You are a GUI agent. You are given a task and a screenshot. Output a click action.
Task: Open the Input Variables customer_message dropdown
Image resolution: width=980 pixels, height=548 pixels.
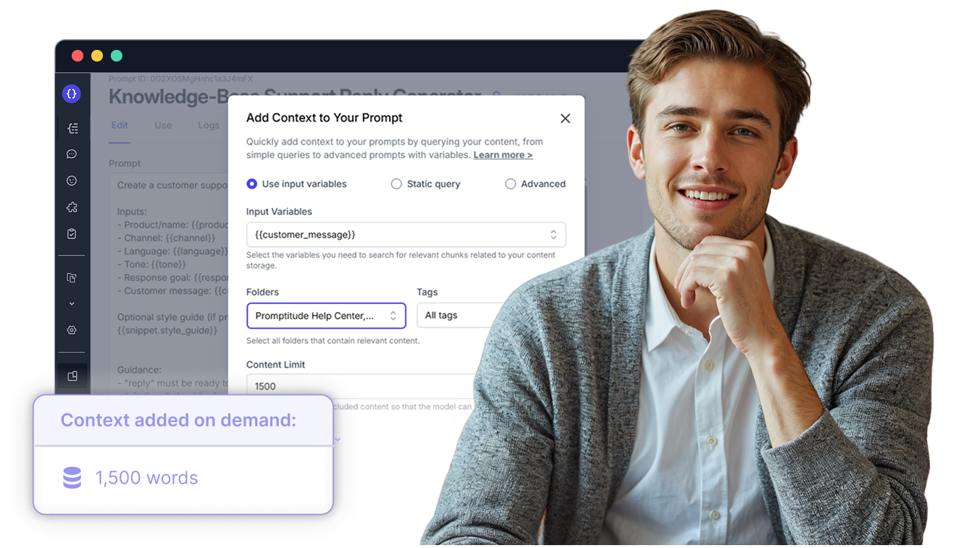click(x=406, y=235)
